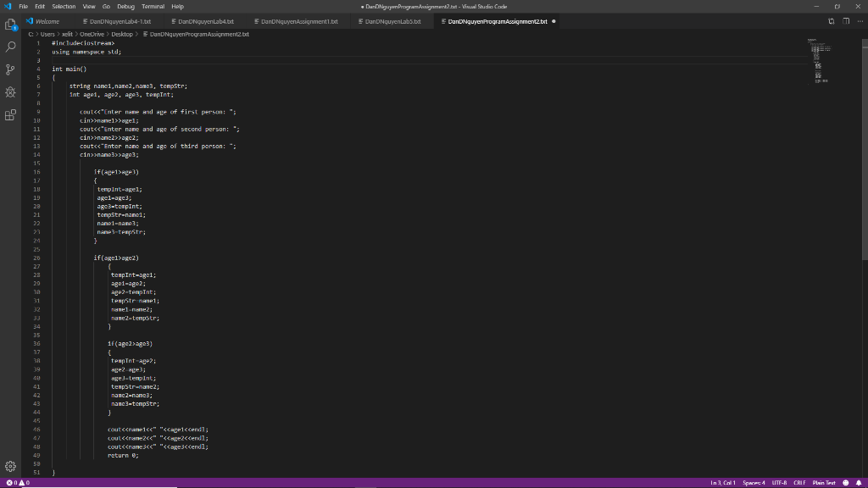Click line number 51 in the gutter
Image resolution: width=868 pixels, height=488 pixels.
[x=36, y=473]
